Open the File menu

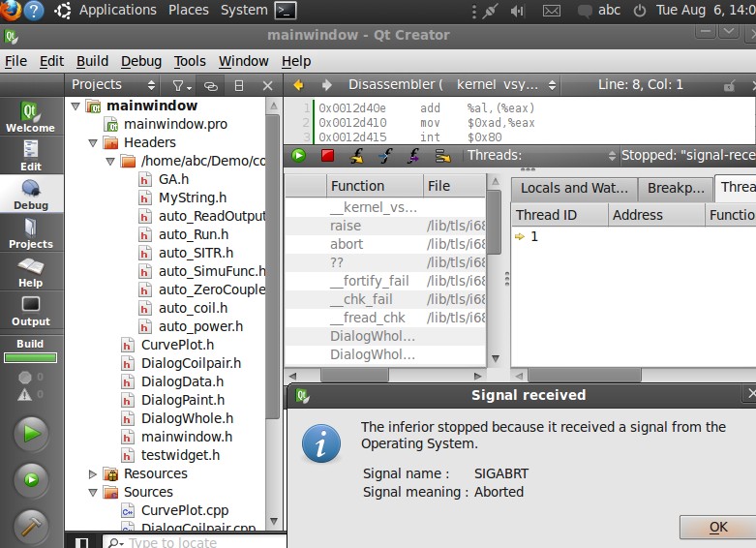click(x=15, y=61)
